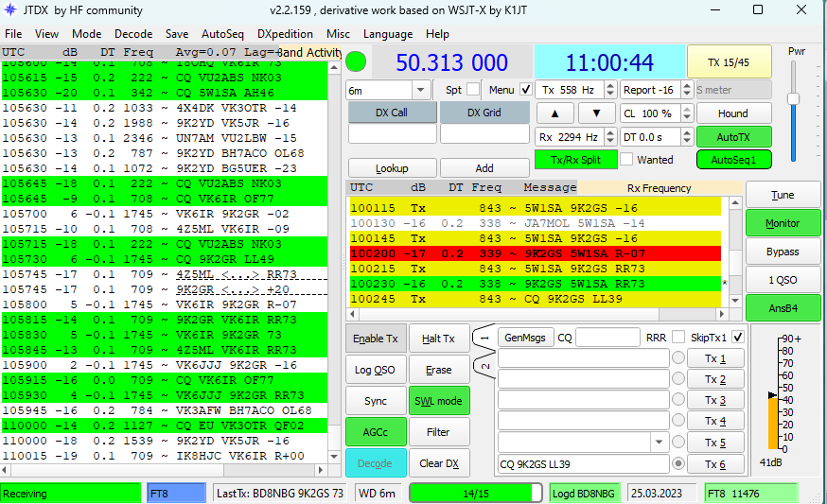Open the 6m band dropdown
The width and height of the screenshot is (827, 504).
(x=420, y=90)
